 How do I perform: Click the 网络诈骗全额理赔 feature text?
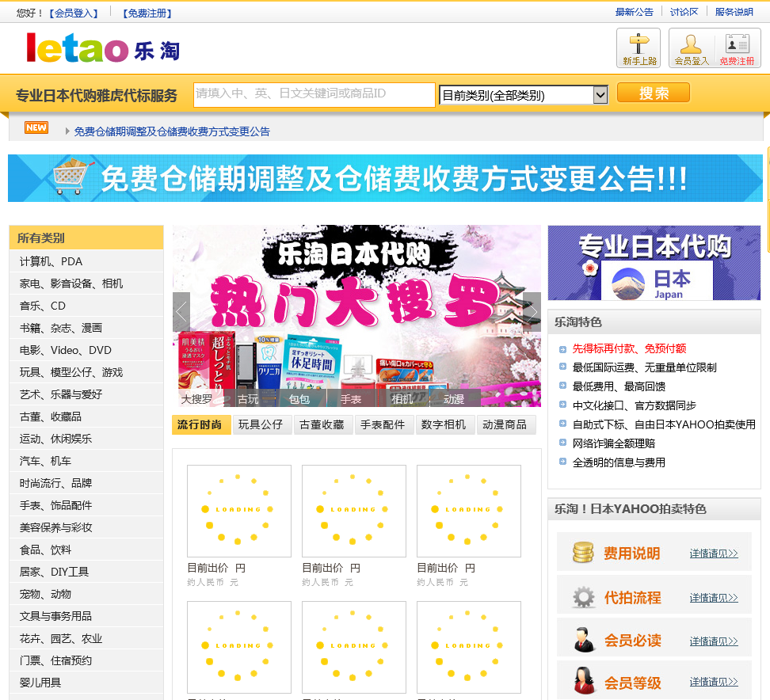[x=614, y=443]
